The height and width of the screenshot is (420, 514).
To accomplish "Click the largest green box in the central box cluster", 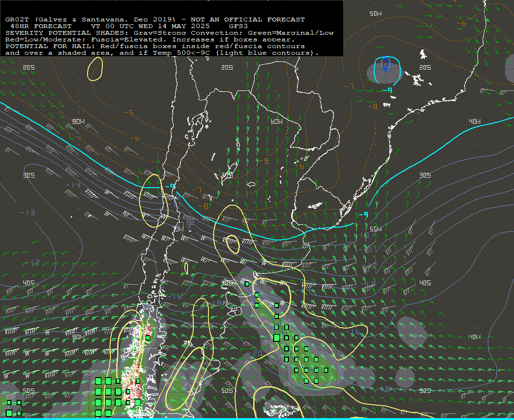I will (x=277, y=338).
